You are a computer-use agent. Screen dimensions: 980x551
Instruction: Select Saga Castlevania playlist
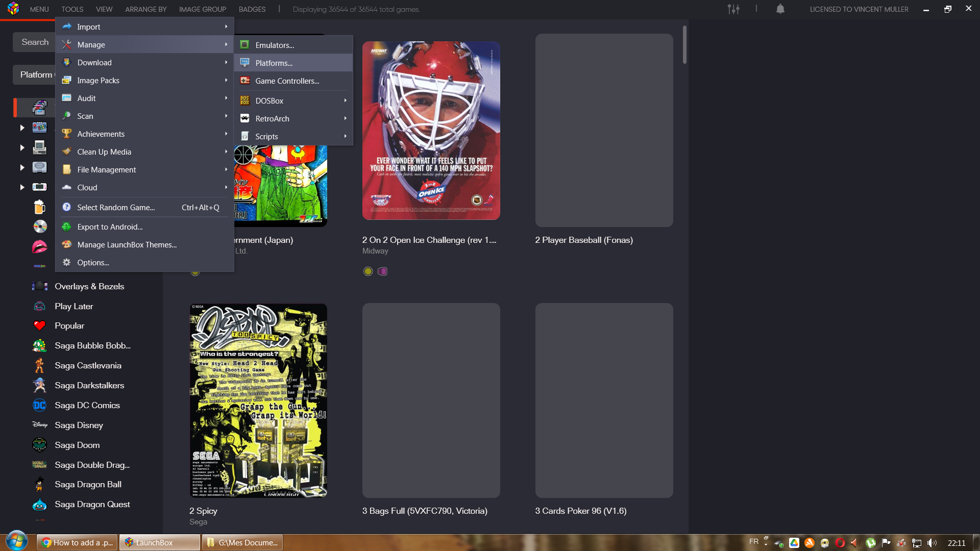[88, 365]
